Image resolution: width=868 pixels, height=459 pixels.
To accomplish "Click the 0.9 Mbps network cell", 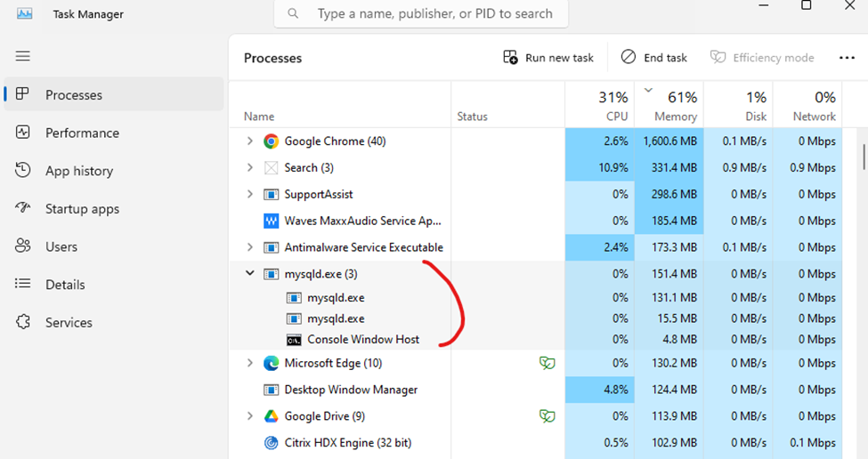I will pyautogui.click(x=807, y=167).
